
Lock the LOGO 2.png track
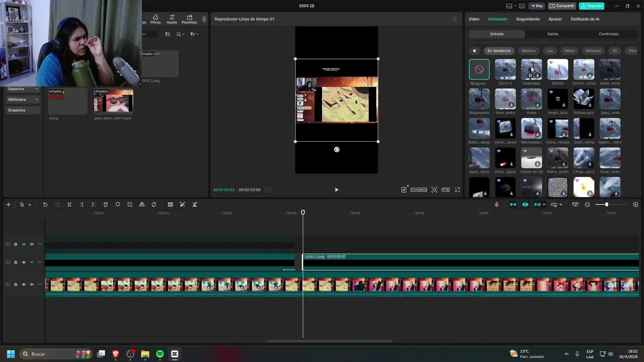(16, 262)
